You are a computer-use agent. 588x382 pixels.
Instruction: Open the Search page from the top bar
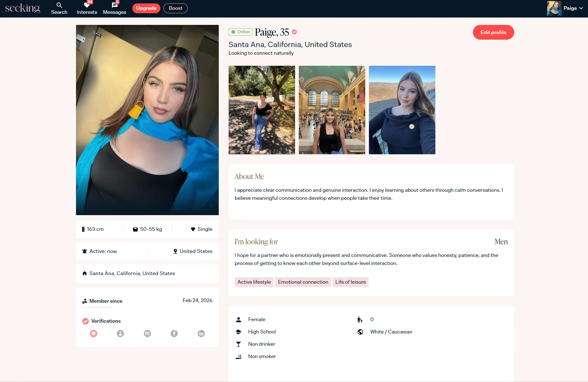(x=59, y=8)
